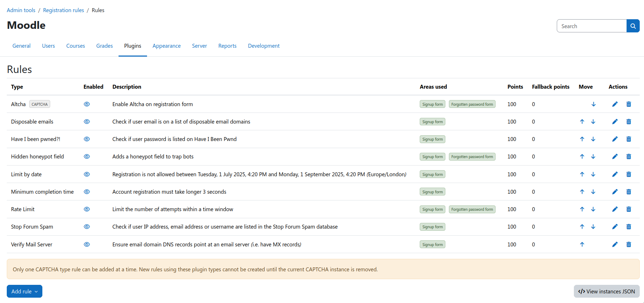Image resolution: width=644 pixels, height=303 pixels.
Task: Delete the Hidden honeypot field rule
Action: [629, 157]
